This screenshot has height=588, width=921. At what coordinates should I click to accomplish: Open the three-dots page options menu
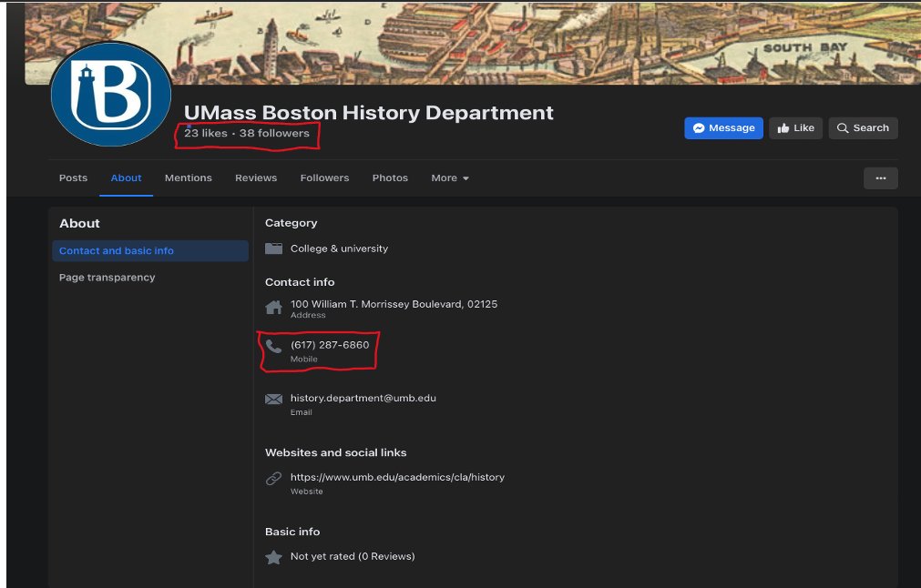881,178
